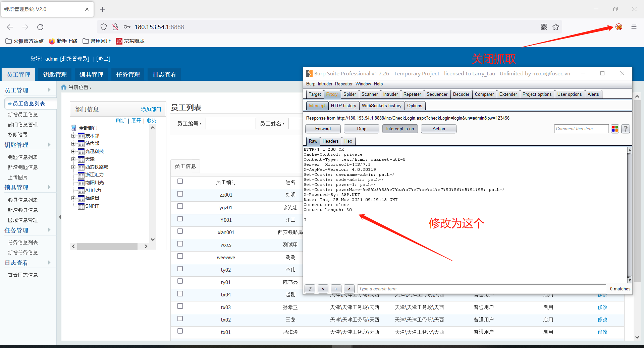Click the Comment this item field

(x=582, y=129)
